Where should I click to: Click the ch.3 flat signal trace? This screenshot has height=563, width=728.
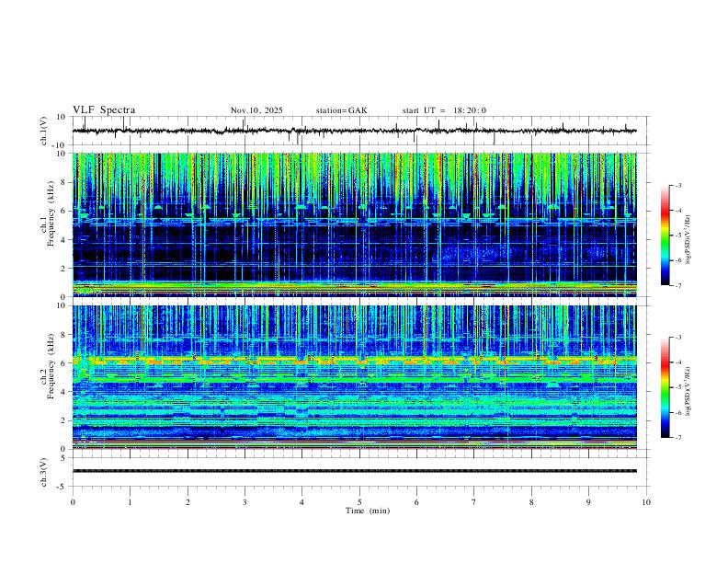pos(354,471)
